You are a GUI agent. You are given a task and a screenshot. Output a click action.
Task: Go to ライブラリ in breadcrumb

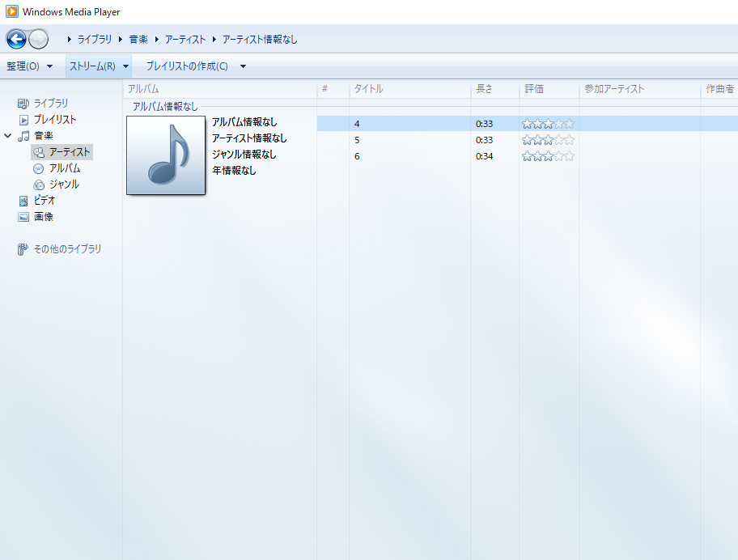pyautogui.click(x=95, y=40)
